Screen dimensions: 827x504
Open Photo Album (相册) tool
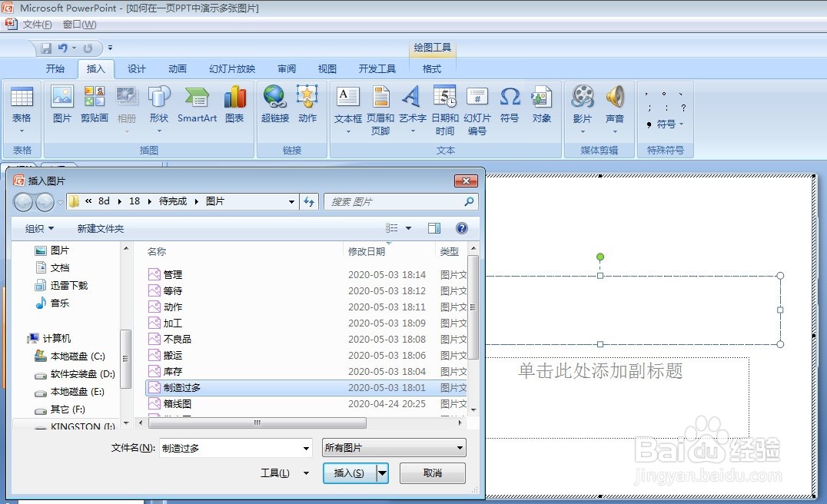coord(127,109)
